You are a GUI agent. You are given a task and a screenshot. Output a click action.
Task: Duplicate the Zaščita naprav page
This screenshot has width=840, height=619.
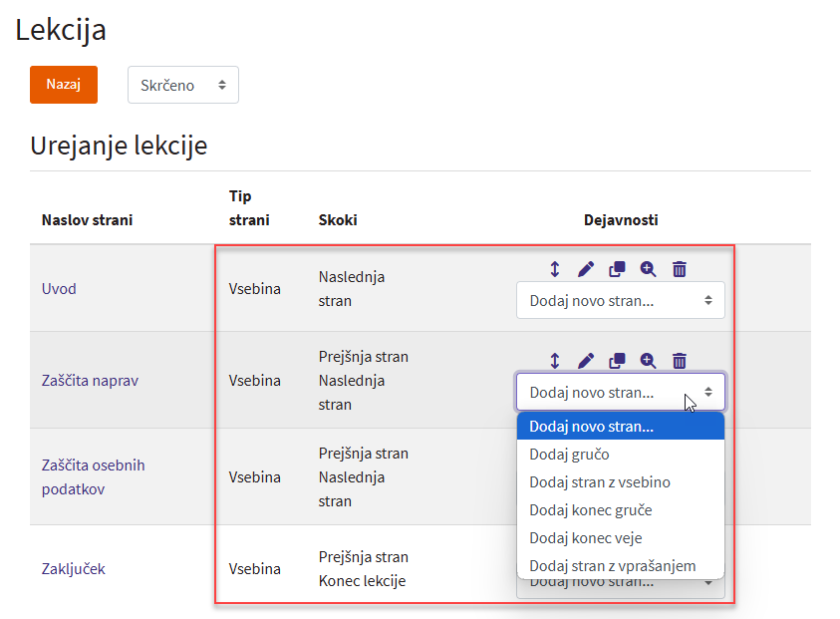[x=617, y=361]
